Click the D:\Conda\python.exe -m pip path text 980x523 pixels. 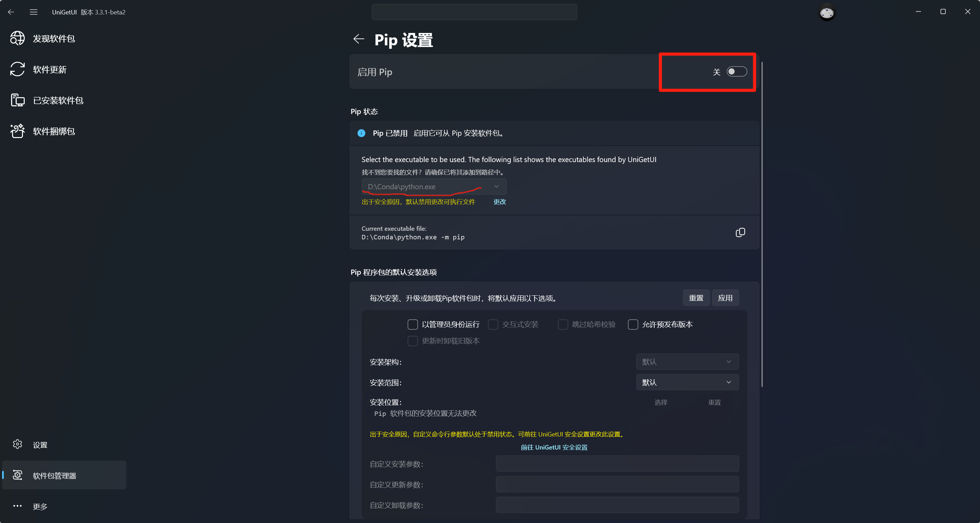click(x=413, y=237)
